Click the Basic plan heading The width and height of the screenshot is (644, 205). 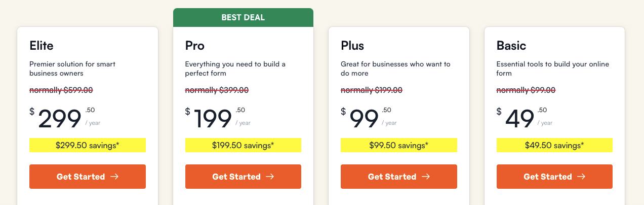511,46
